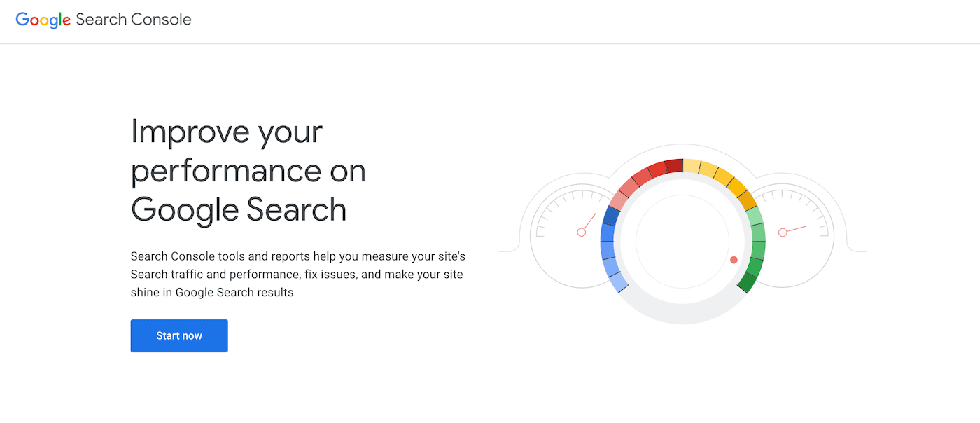Click the red dot inside the main dial
The width and height of the screenshot is (980, 423).
pyautogui.click(x=733, y=259)
